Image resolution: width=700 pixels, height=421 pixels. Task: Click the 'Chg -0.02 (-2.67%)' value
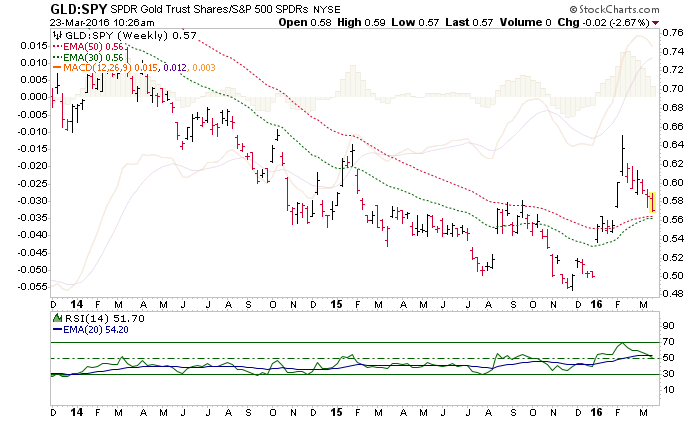(x=604, y=22)
